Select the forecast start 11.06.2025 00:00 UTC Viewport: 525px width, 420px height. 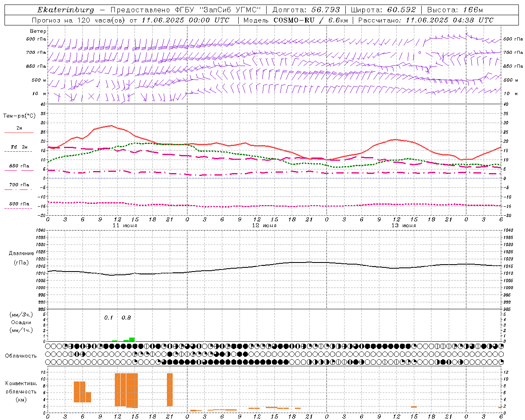(186, 20)
